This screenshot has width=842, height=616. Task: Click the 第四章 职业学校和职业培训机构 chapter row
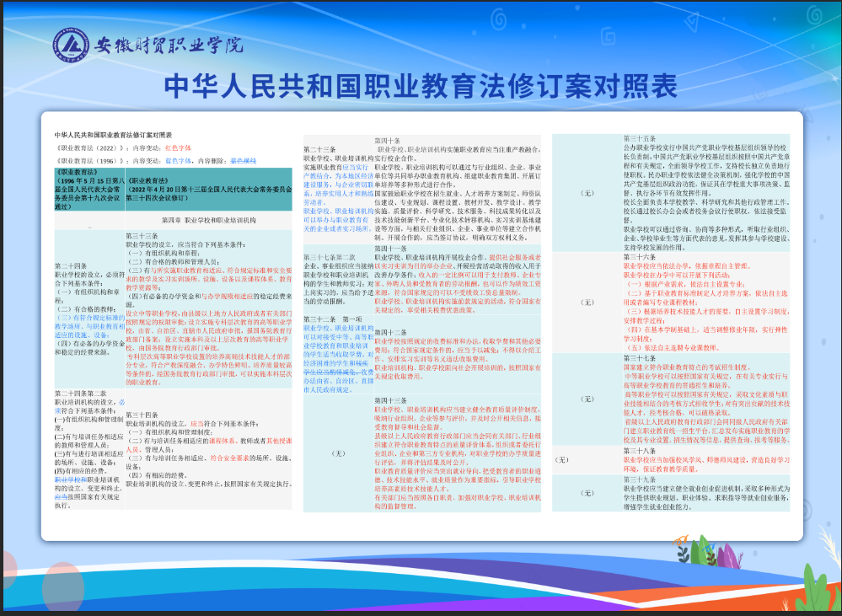click(x=211, y=219)
